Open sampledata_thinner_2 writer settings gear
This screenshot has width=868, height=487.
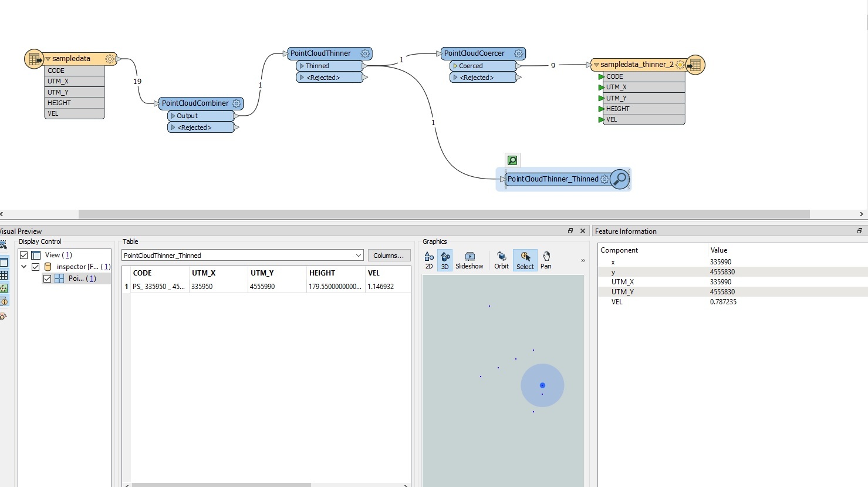680,65
